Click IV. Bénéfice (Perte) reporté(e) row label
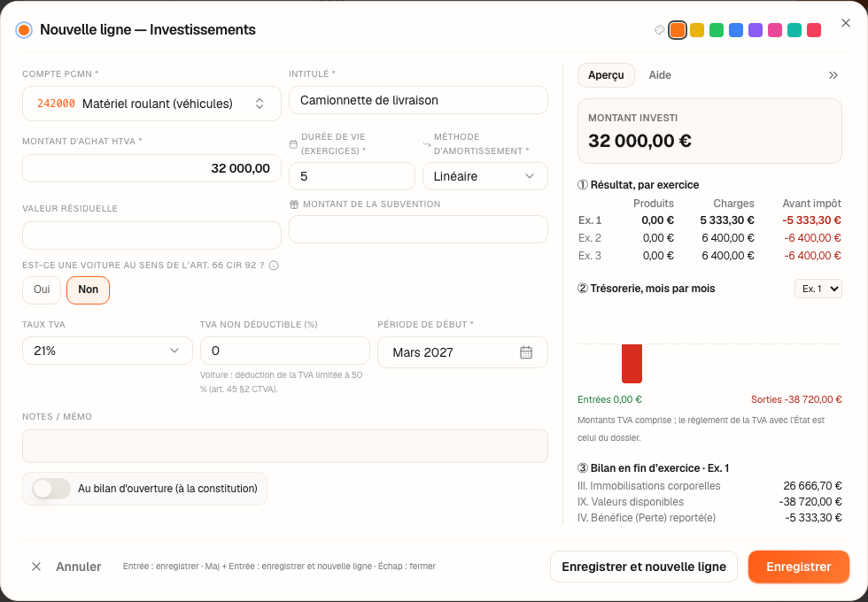Image resolution: width=868 pixels, height=602 pixels. [647, 518]
